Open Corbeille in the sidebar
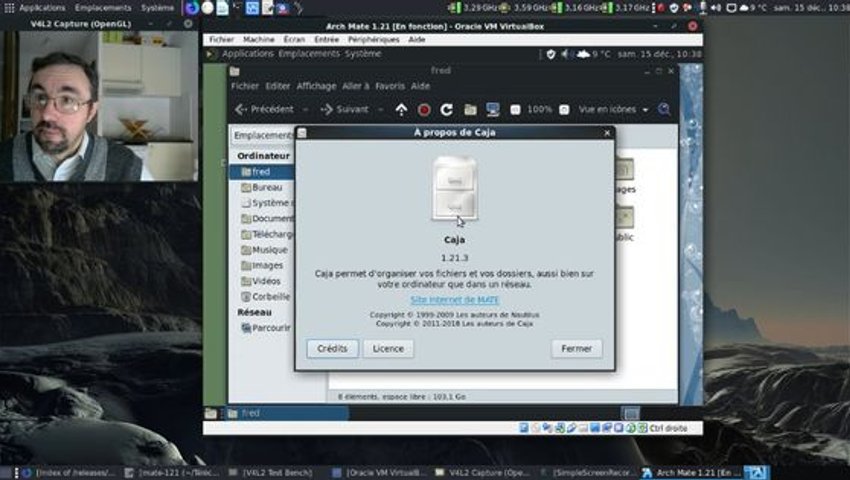The width and height of the screenshot is (850, 480). pyautogui.click(x=262, y=297)
